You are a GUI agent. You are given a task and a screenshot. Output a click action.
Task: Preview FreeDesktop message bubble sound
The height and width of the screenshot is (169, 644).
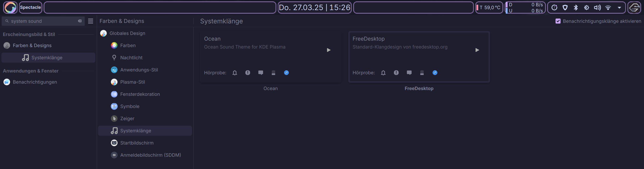pyautogui.click(x=409, y=73)
